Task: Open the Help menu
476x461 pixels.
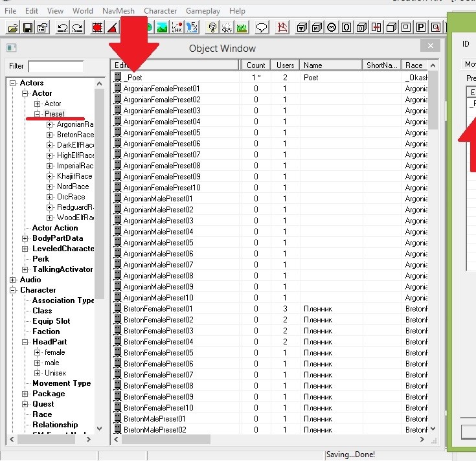Action: point(237,11)
